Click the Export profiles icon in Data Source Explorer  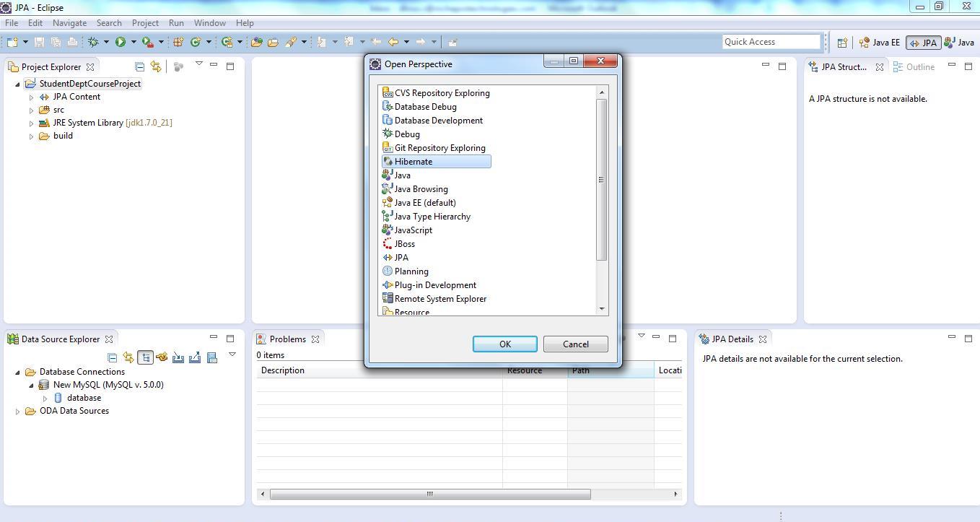tap(195, 357)
